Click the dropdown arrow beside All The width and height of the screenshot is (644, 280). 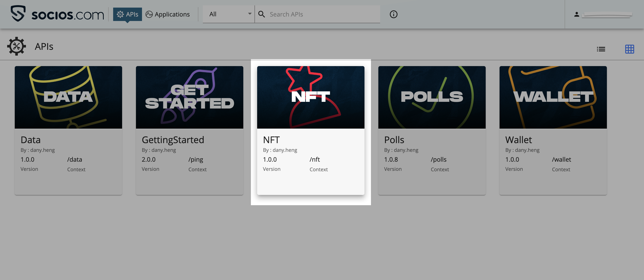tap(250, 14)
